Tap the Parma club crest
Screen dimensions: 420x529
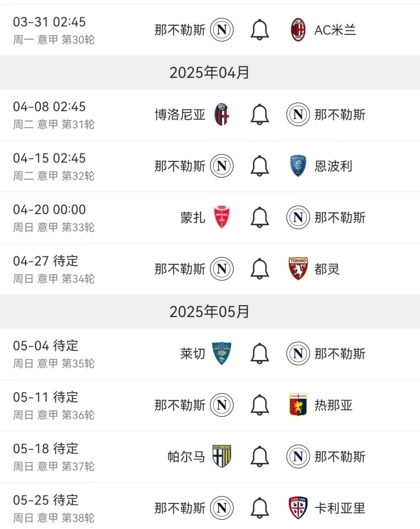[222, 456]
